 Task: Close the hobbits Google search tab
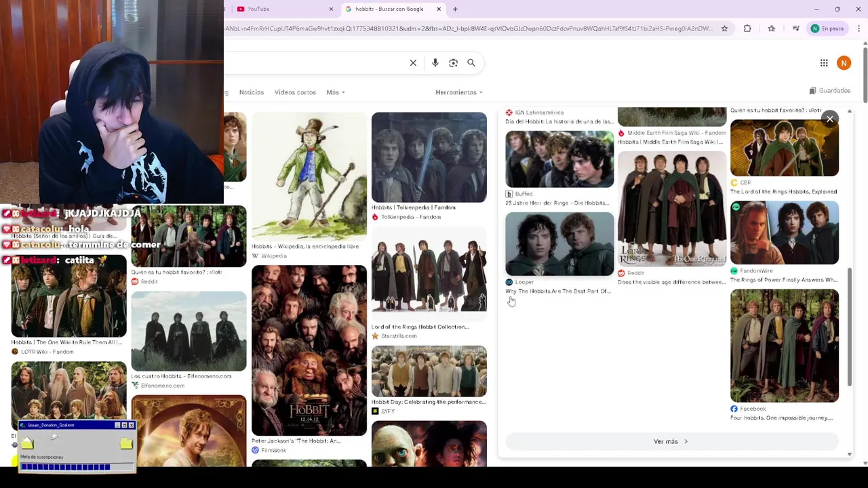[x=439, y=9]
